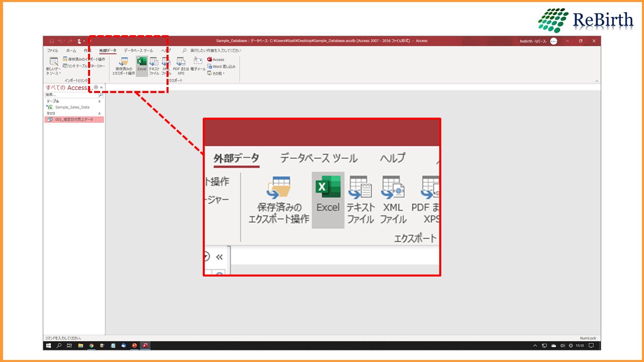
Task: Select the Sample_Sales_Data table
Action: tap(72, 107)
